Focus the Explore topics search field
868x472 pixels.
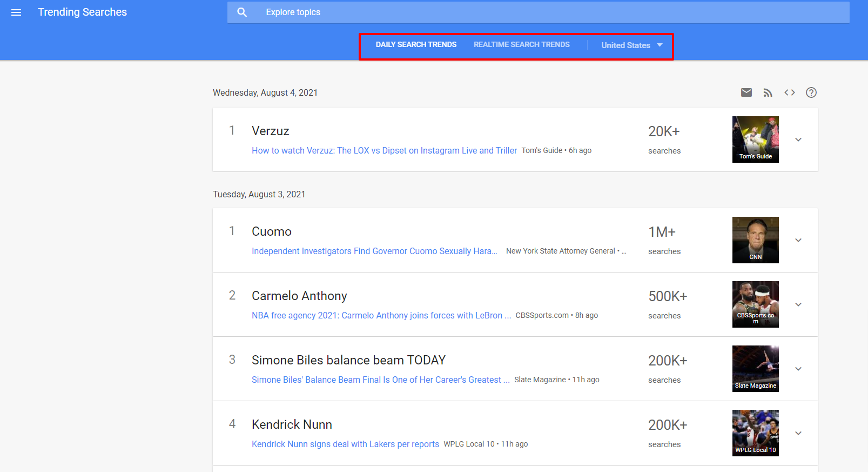click(539, 12)
